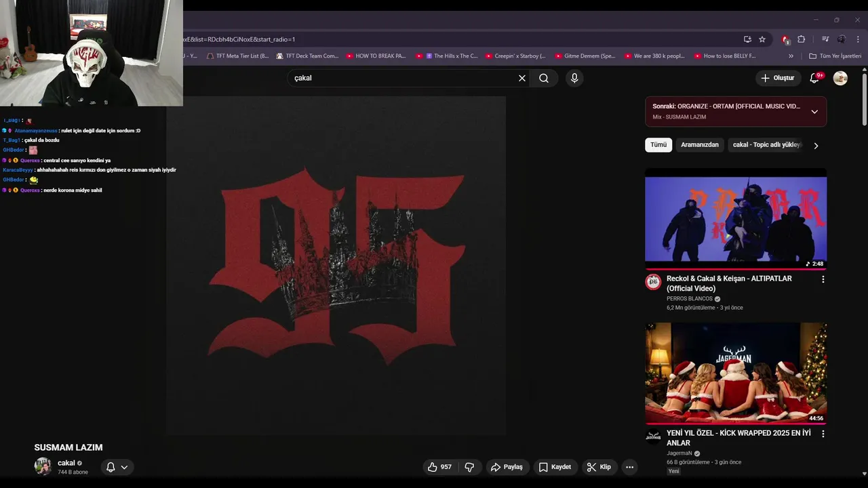
Task: Show more filter chips with arrow
Action: [x=816, y=146]
